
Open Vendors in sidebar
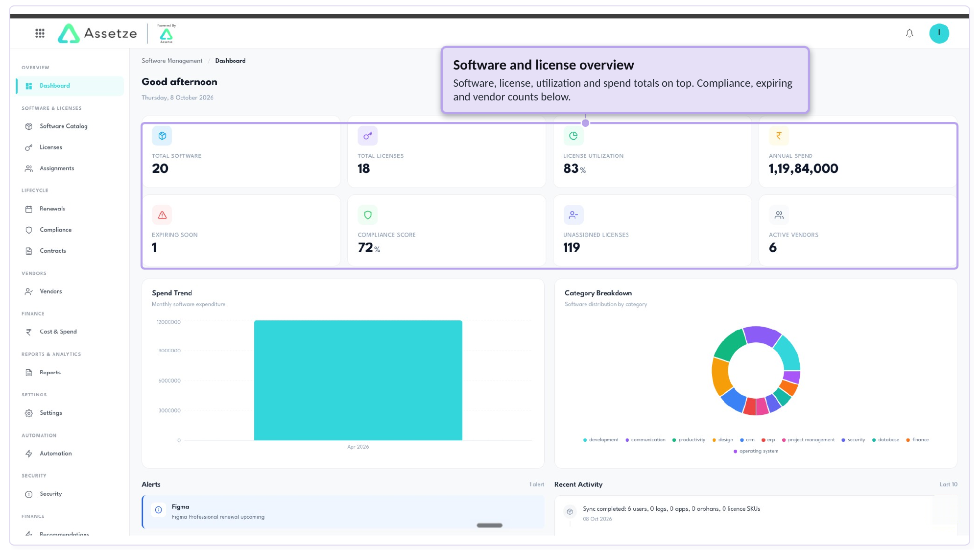pos(70,291)
